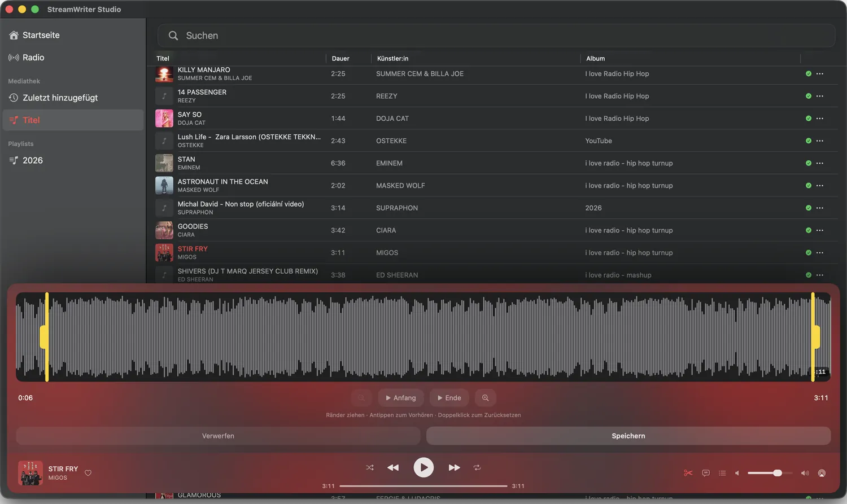Open more options for ASTRONAUT IN THE OCEAN
The width and height of the screenshot is (847, 504).
(820, 186)
